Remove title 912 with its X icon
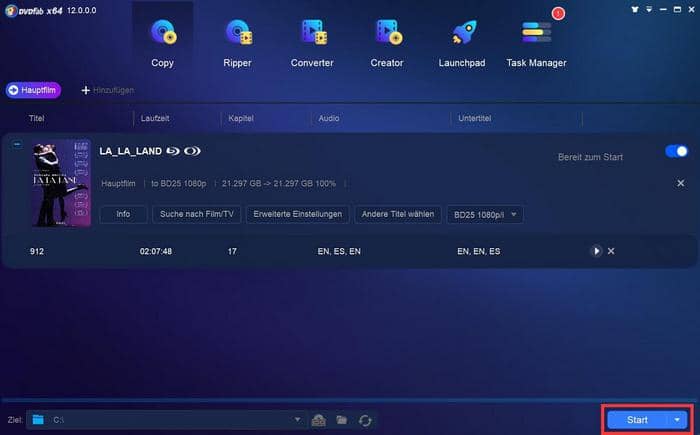This screenshot has height=435, width=700. click(611, 251)
